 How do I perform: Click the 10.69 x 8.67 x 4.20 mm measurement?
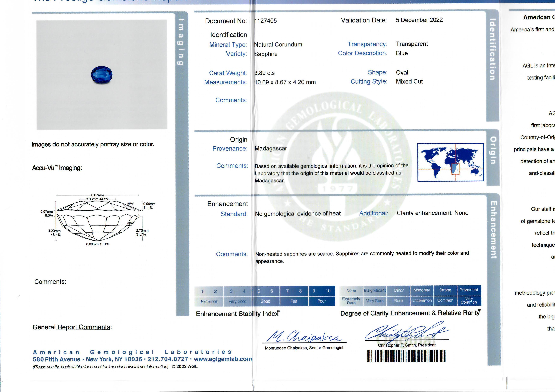[285, 82]
